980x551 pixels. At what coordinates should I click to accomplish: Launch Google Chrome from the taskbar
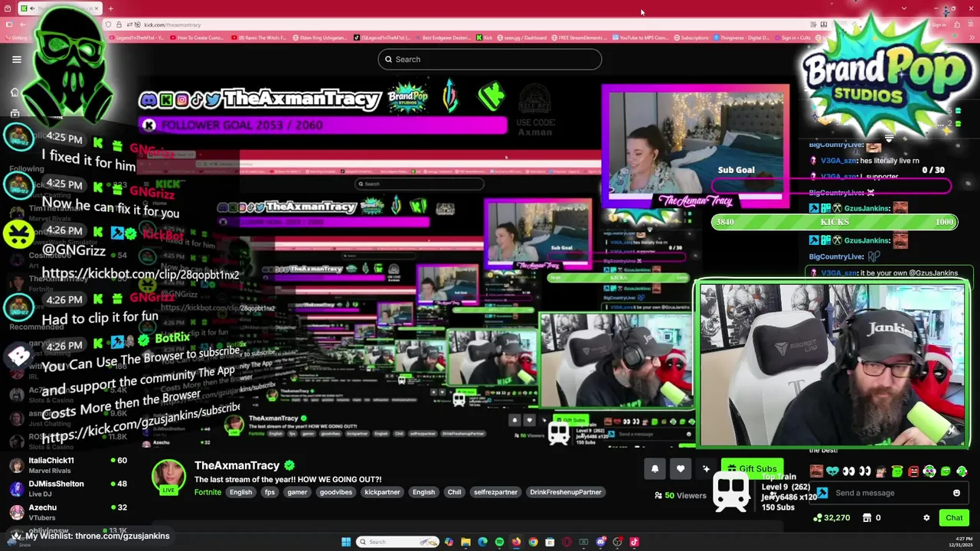click(533, 542)
